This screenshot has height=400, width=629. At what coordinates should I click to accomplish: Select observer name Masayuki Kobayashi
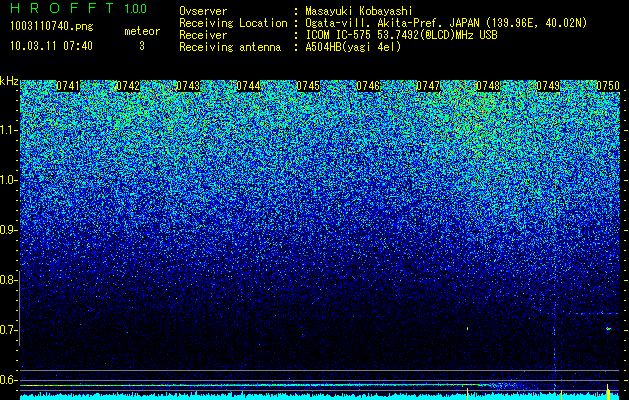click(359, 11)
